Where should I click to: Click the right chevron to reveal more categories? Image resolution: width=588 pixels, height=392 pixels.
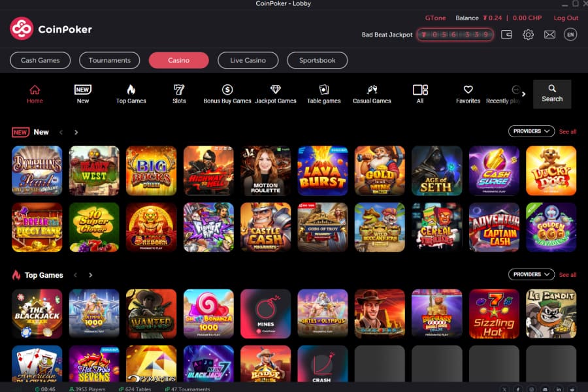(524, 93)
